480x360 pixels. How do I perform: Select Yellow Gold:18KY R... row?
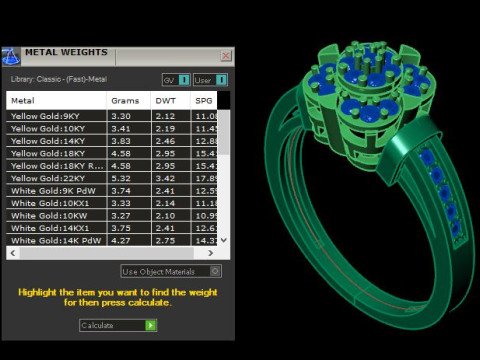pos(112,166)
